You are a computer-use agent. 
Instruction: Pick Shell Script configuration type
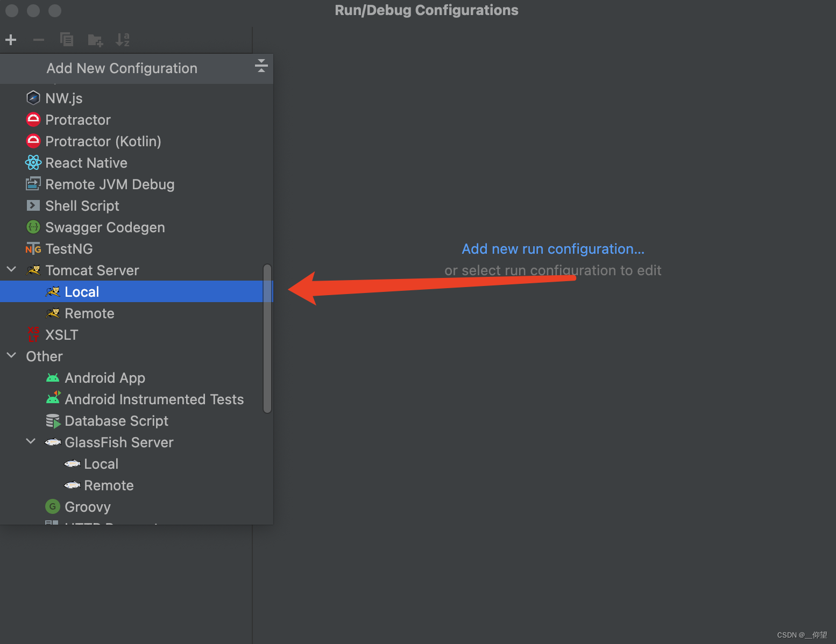[137, 205]
